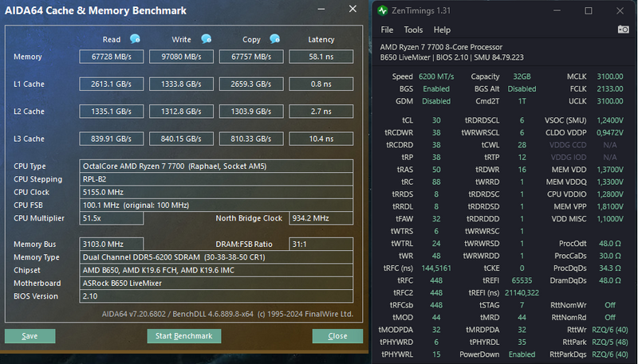Click tREFI value 65535
The height and width of the screenshot is (364, 638).
point(522,280)
